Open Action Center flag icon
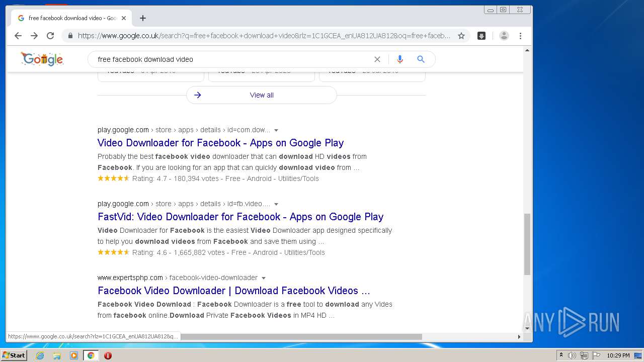 (596, 355)
